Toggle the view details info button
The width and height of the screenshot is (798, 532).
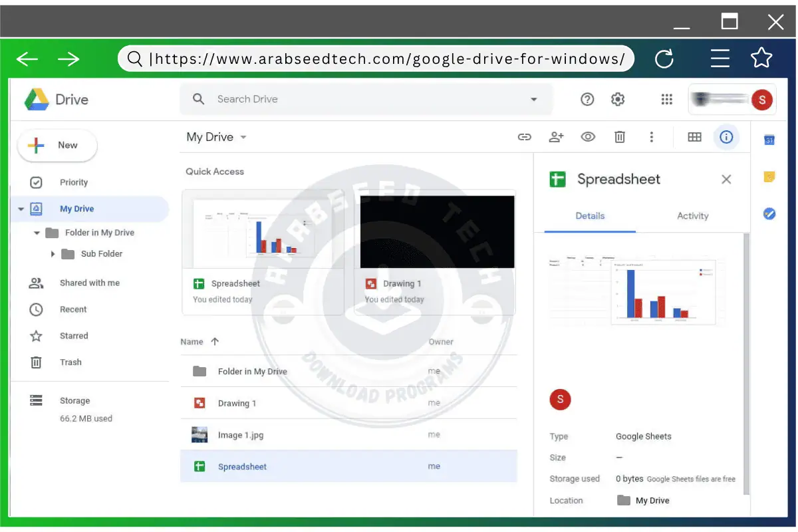726,137
